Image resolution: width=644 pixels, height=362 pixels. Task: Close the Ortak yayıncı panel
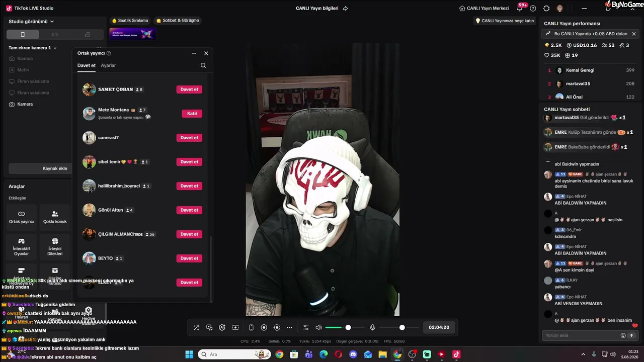point(206,53)
